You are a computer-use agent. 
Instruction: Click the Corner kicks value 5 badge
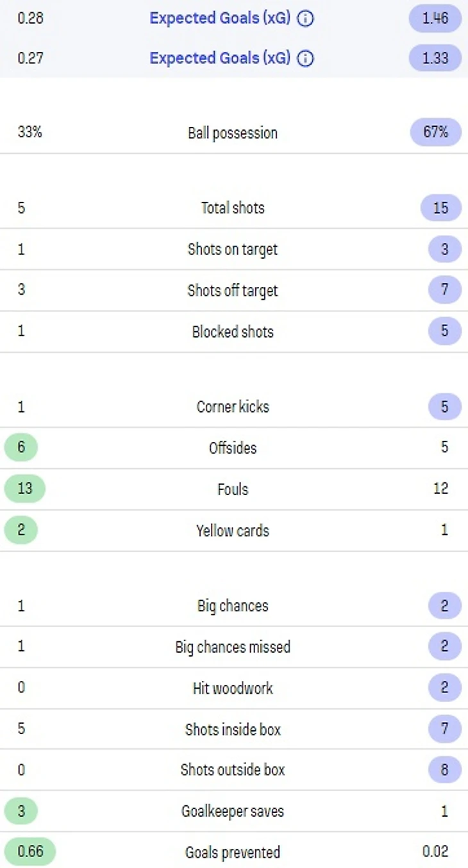pos(444,407)
